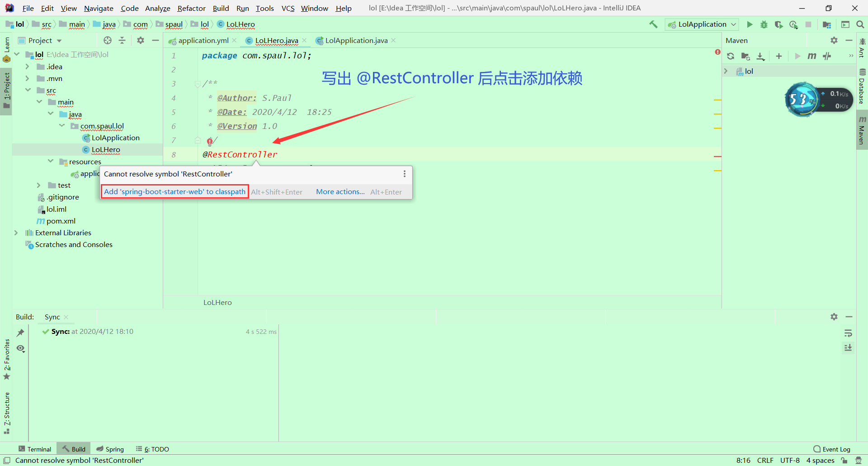Viewport: 868px width, 466px height.
Task: Add 'spring-boot-starter-web' to classpath
Action: (175, 191)
